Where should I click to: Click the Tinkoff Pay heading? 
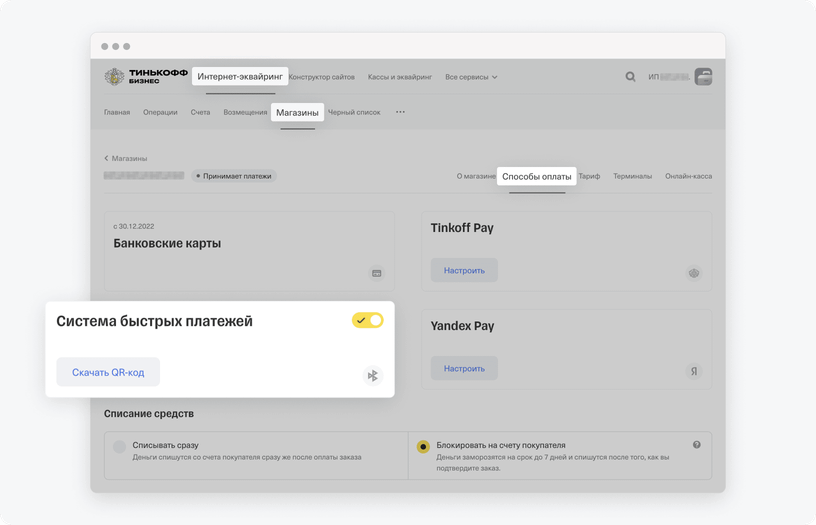[462, 228]
